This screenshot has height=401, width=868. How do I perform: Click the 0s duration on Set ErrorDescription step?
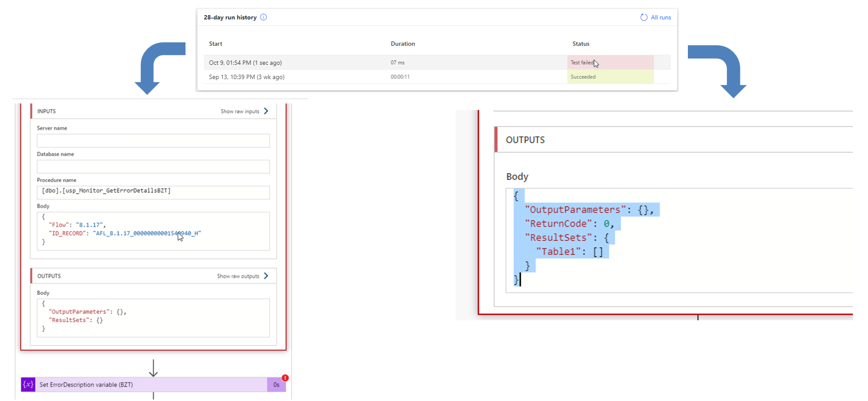pos(276,385)
